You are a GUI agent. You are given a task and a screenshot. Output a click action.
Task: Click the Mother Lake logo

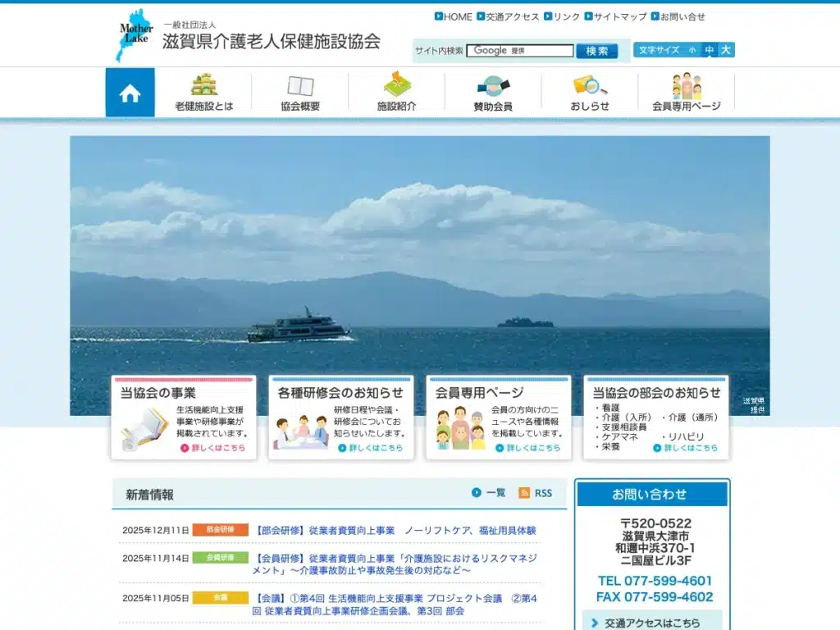(136, 35)
